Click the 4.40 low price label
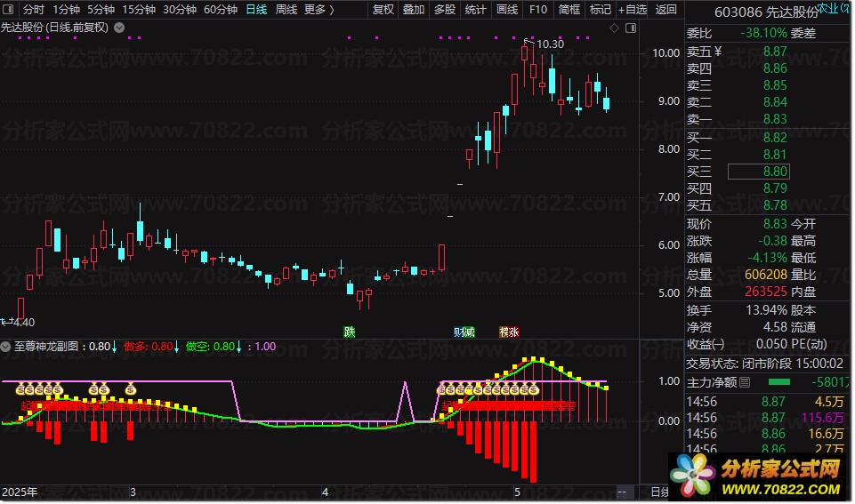Viewport: 855px width, 504px height. 23,322
